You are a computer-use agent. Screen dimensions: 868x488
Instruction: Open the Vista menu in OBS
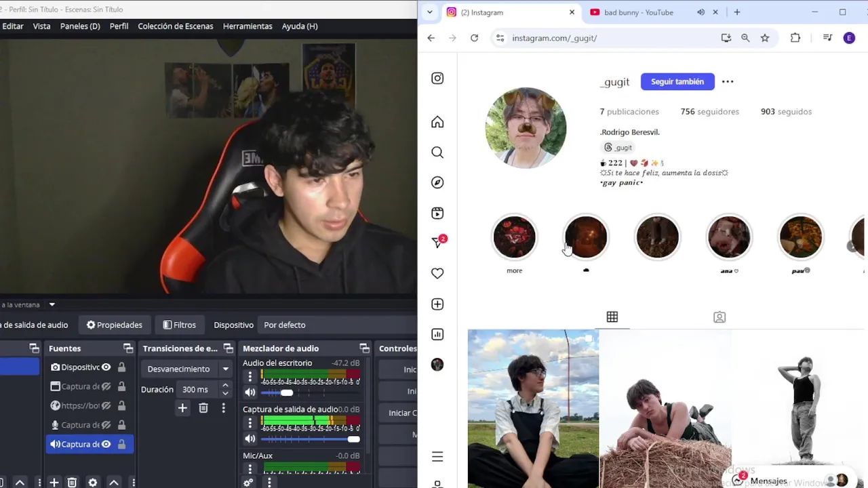pos(41,26)
